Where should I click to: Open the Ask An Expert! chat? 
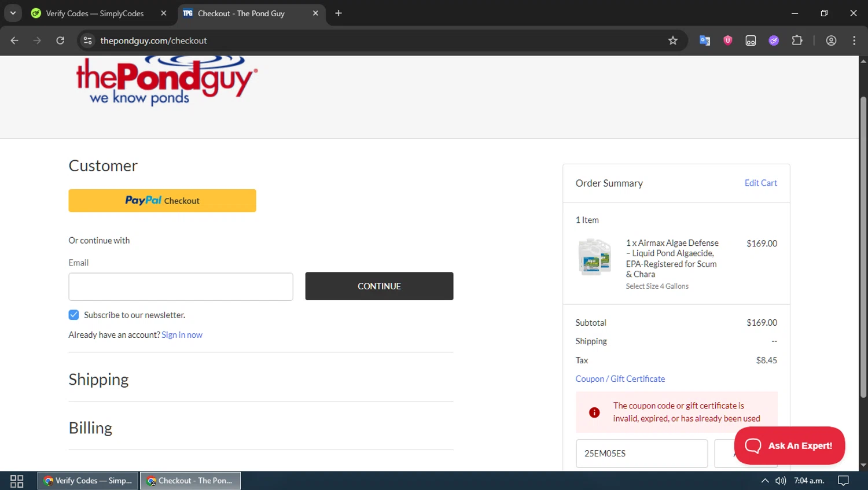(x=789, y=445)
